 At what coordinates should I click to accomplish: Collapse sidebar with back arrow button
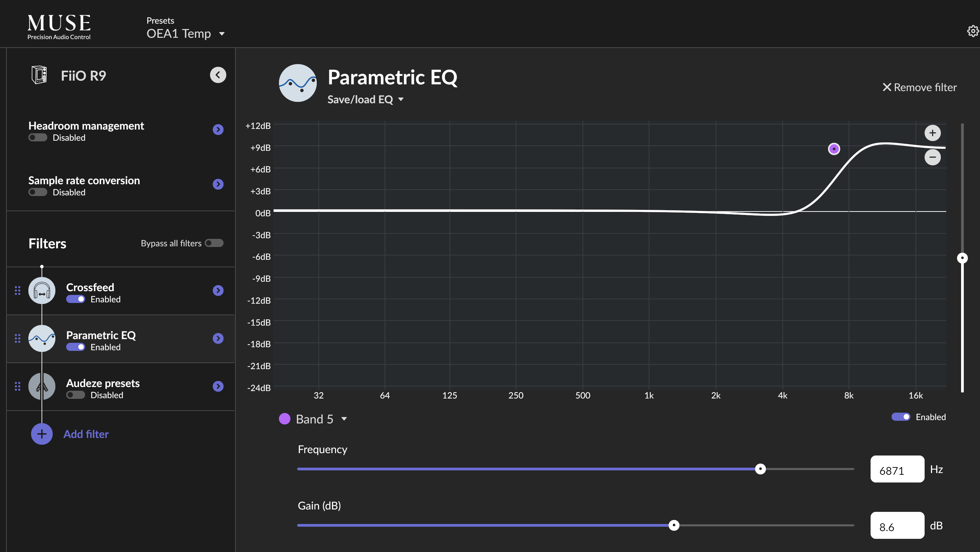tap(218, 75)
